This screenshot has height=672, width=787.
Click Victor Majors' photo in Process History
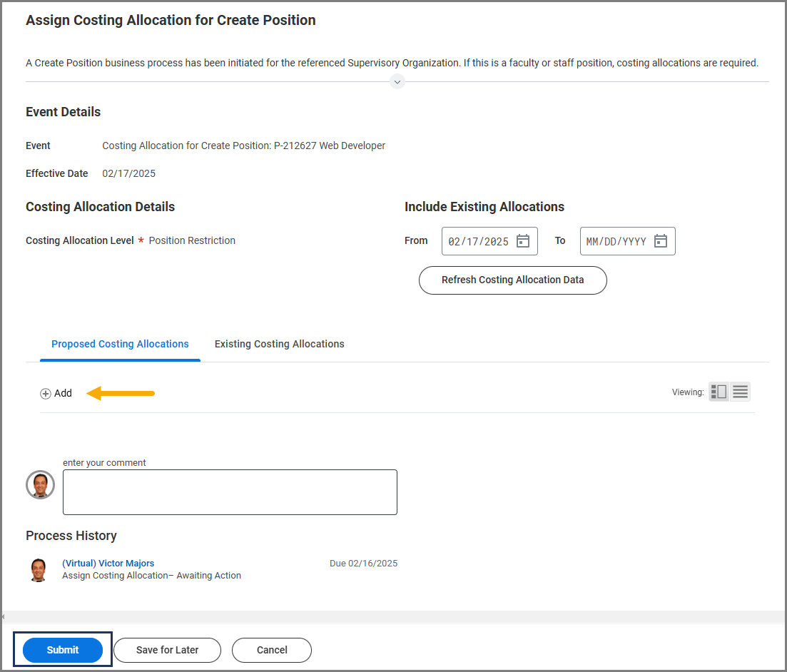pyautogui.click(x=39, y=569)
